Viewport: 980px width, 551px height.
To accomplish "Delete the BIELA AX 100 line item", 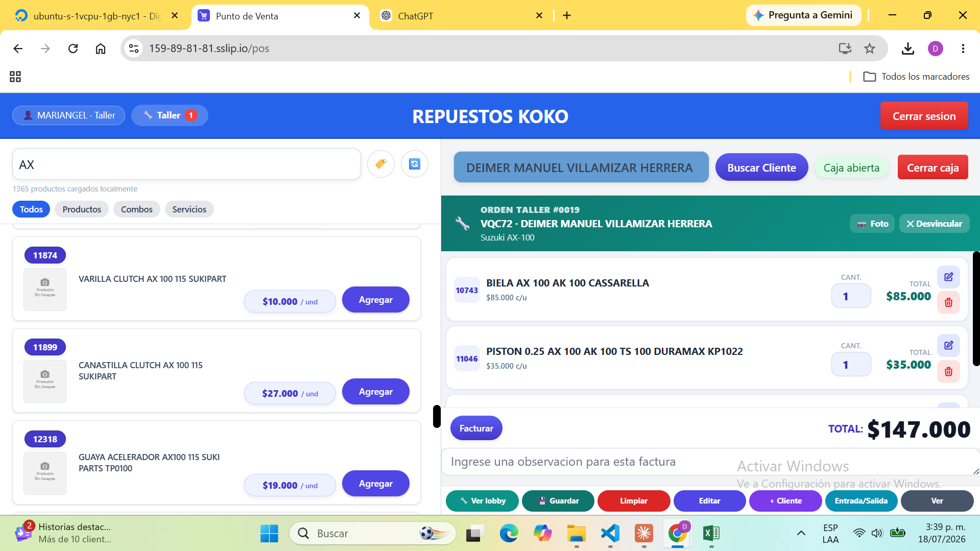I will coord(948,302).
